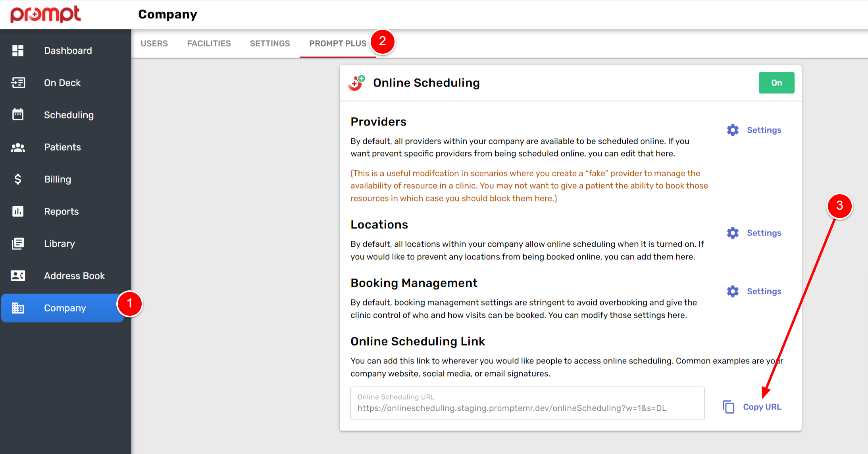Open Billing using the dollar icon
The width and height of the screenshot is (868, 454).
pyautogui.click(x=17, y=179)
